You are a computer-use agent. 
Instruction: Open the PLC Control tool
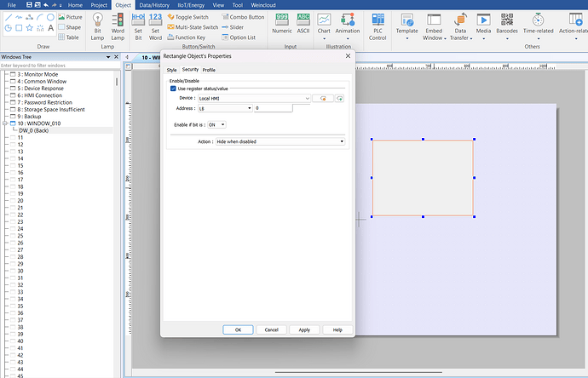coord(378,26)
